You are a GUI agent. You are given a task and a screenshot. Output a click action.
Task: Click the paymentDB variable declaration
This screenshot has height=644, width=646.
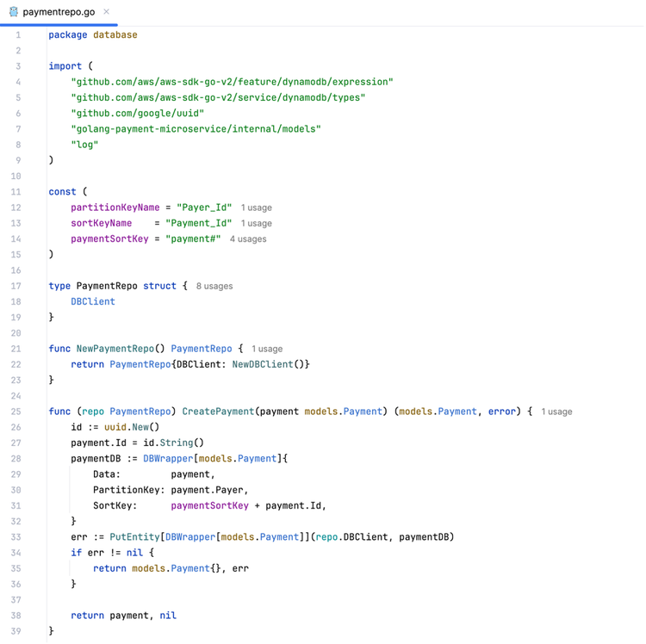[x=96, y=459]
